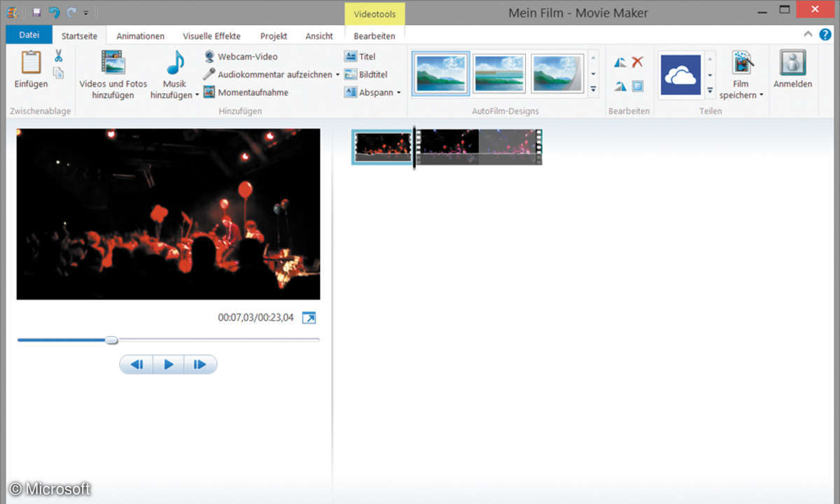
Task: Collapse the ribbon with the caret
Action: pos(808,34)
